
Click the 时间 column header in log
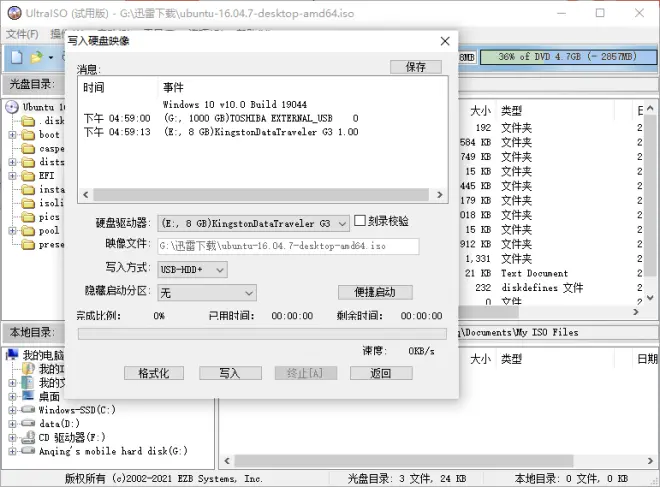[93, 88]
